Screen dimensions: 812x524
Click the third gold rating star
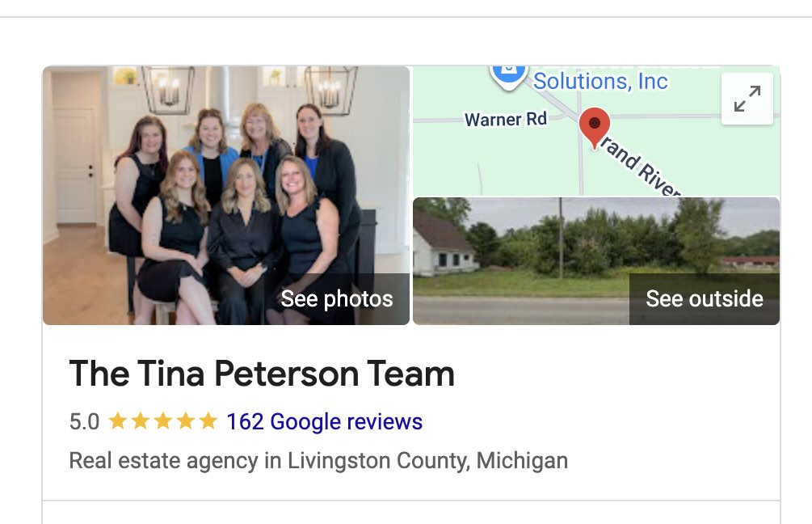tap(162, 420)
